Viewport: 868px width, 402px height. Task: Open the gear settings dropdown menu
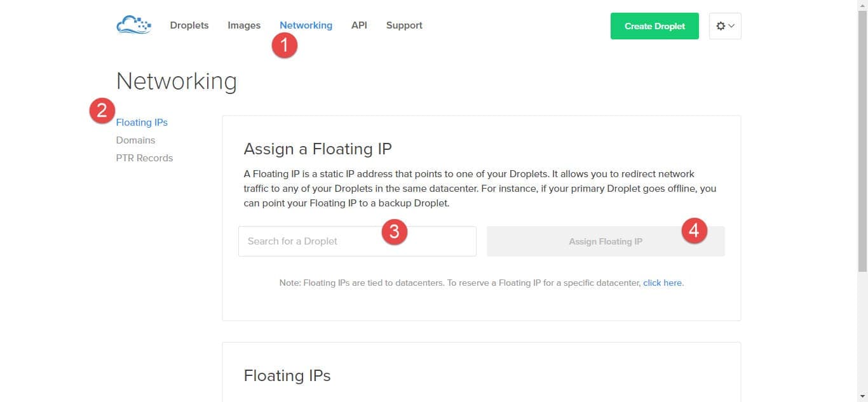(725, 26)
